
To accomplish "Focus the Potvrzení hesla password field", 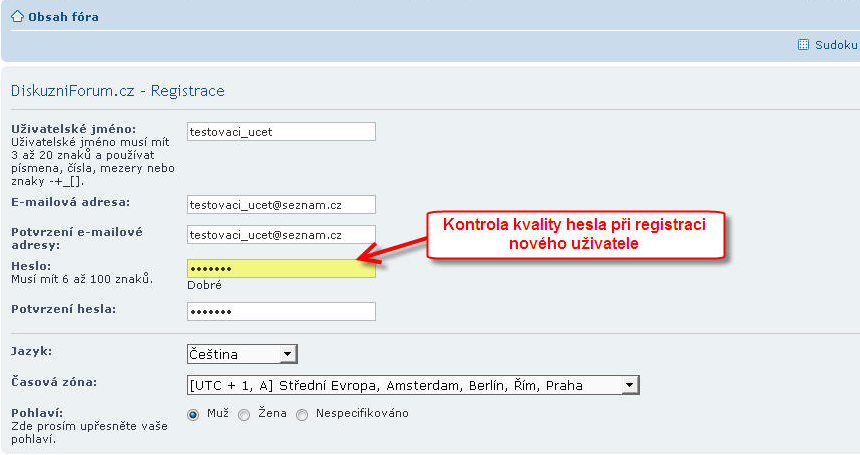I will point(281,311).
